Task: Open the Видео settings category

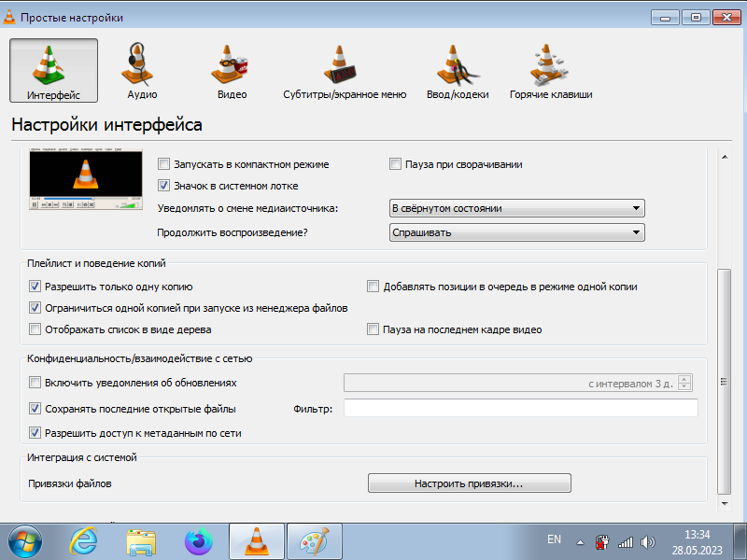Action: pyautogui.click(x=232, y=71)
